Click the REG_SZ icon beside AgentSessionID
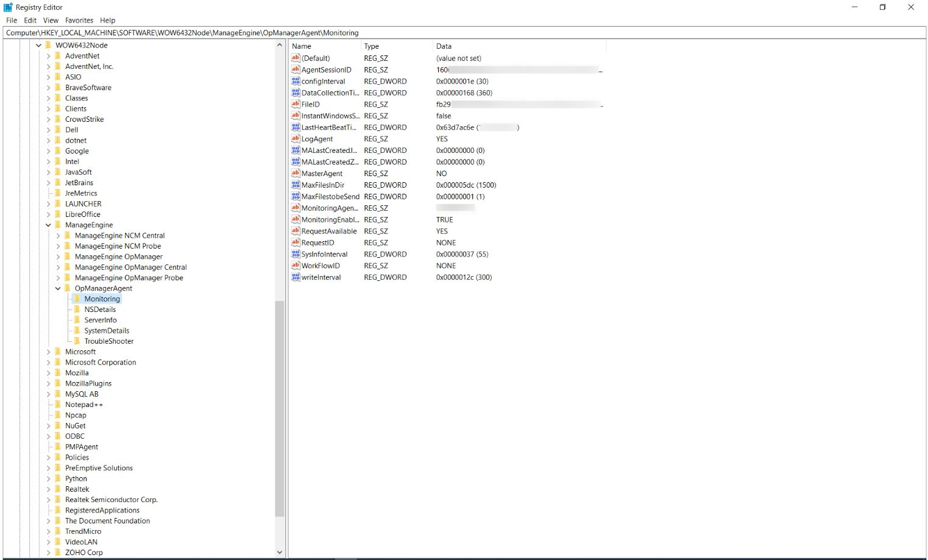This screenshot has width=928, height=560. click(x=296, y=69)
